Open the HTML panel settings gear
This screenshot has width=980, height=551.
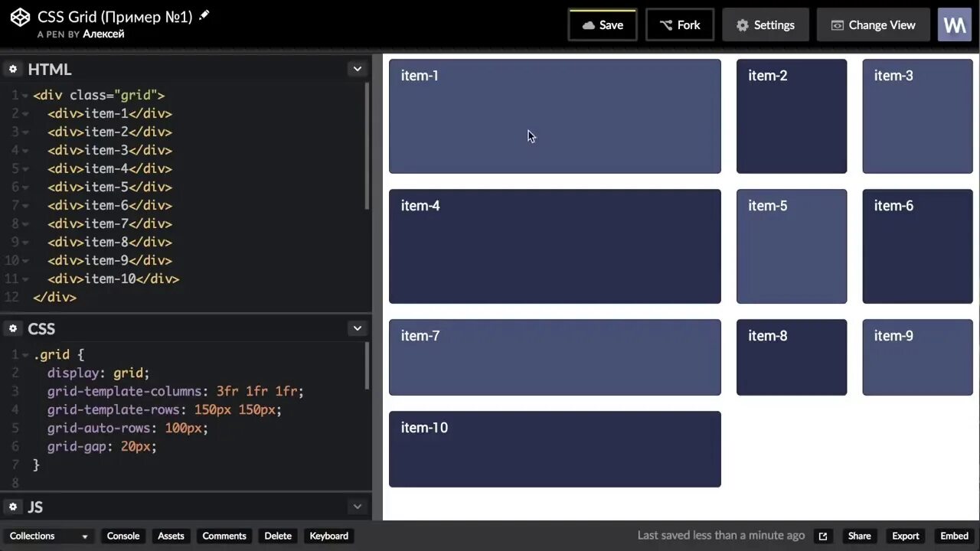(x=12, y=69)
